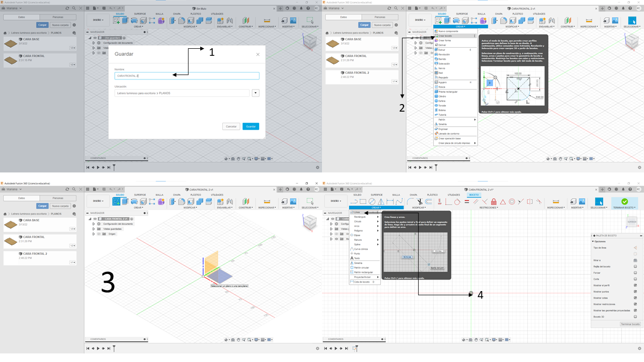Expand the Spline submenu in sketch Crear menu
This screenshot has height=362, width=644.
(x=378, y=244)
